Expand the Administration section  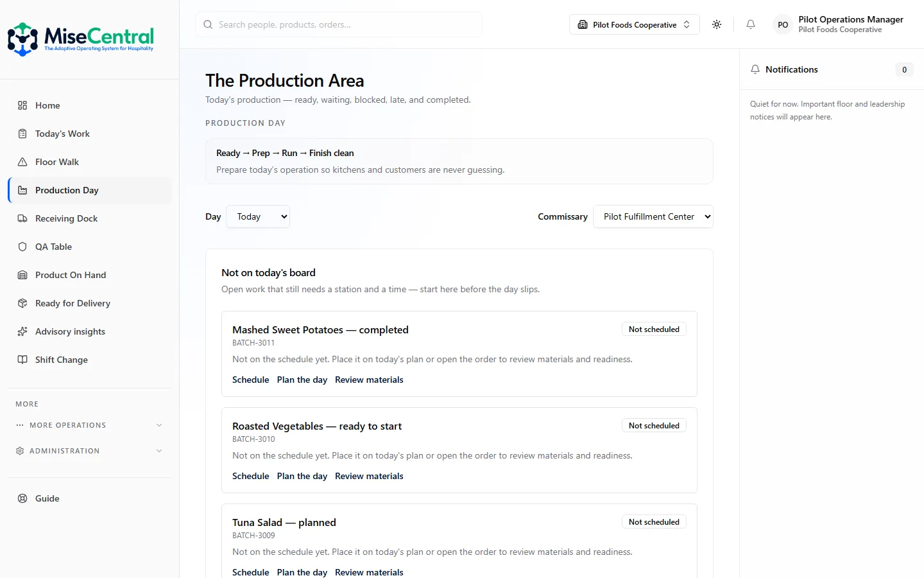point(90,451)
